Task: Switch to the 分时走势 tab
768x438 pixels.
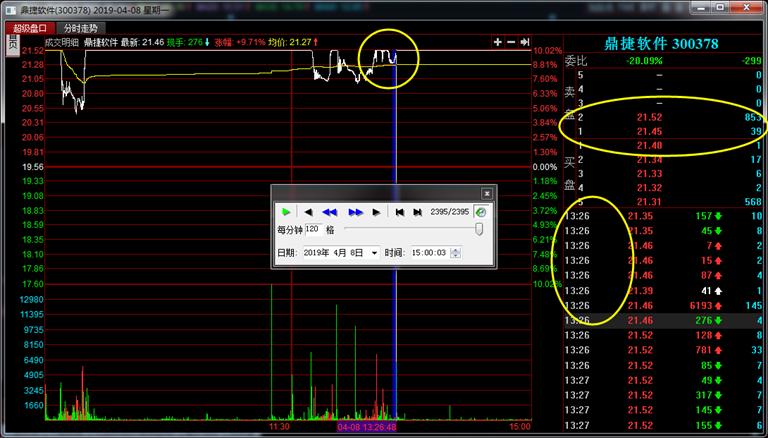Action: point(85,28)
